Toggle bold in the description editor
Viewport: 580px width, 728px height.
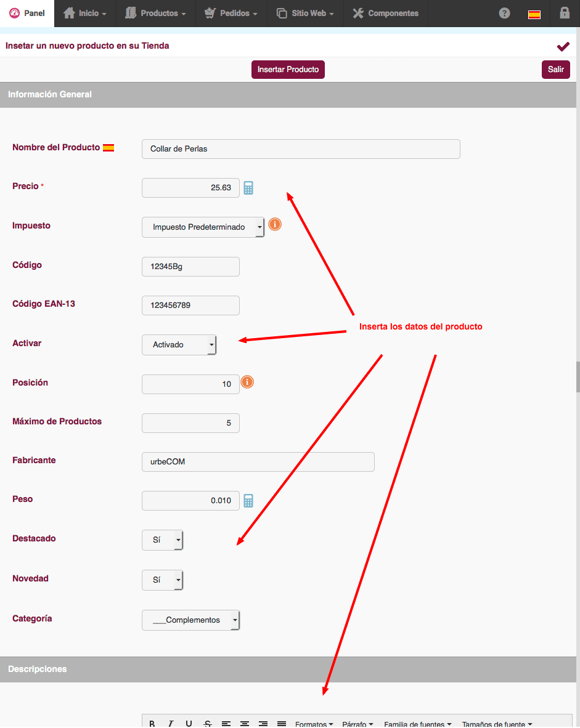[152, 723]
